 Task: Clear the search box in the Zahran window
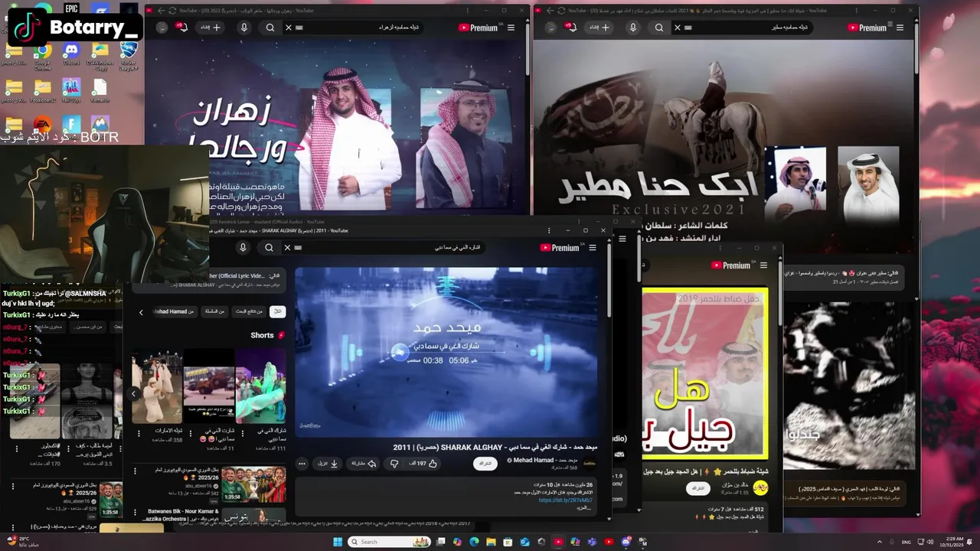[x=289, y=28]
